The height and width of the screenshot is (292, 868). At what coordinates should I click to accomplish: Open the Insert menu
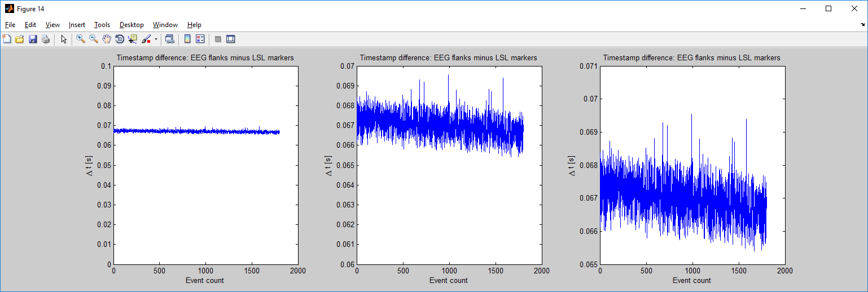click(x=77, y=25)
